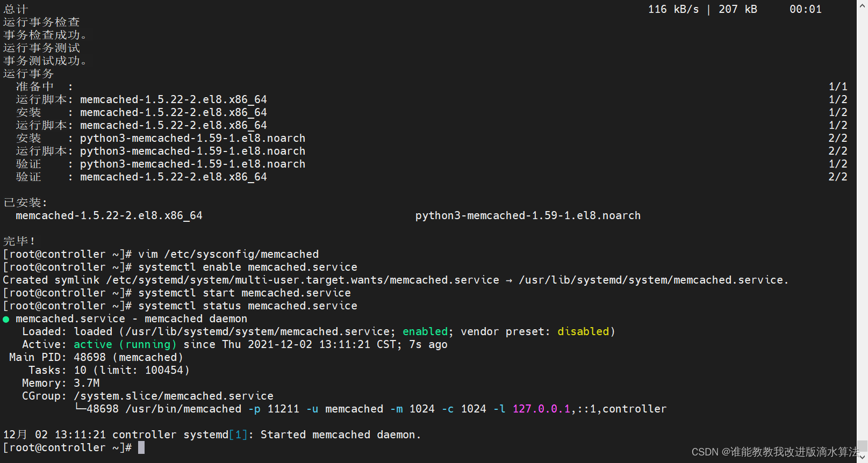Image resolution: width=868 pixels, height=463 pixels.
Task: Click the '准备中' row label
Action: pyautogui.click(x=35, y=86)
